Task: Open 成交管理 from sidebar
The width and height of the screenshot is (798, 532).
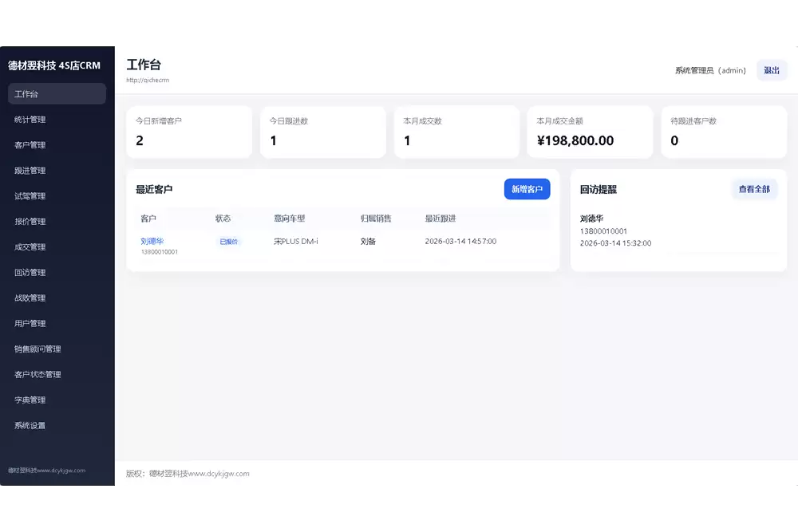Action: (30, 247)
